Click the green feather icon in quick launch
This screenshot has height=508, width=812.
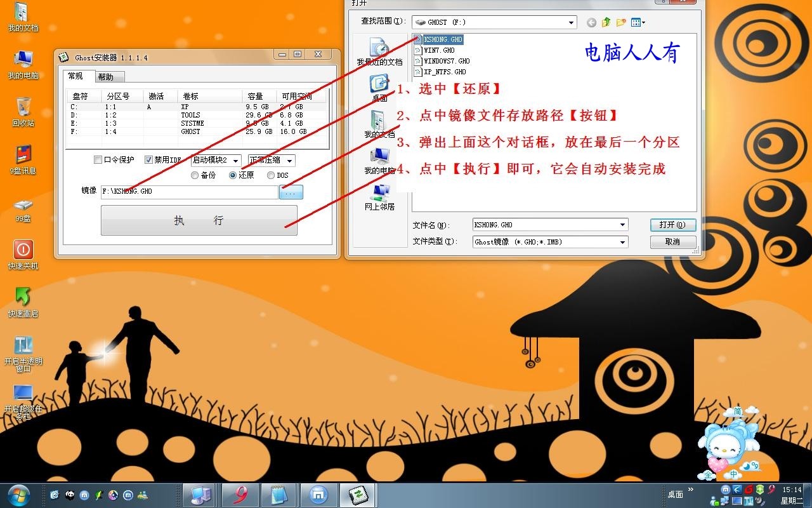98,495
